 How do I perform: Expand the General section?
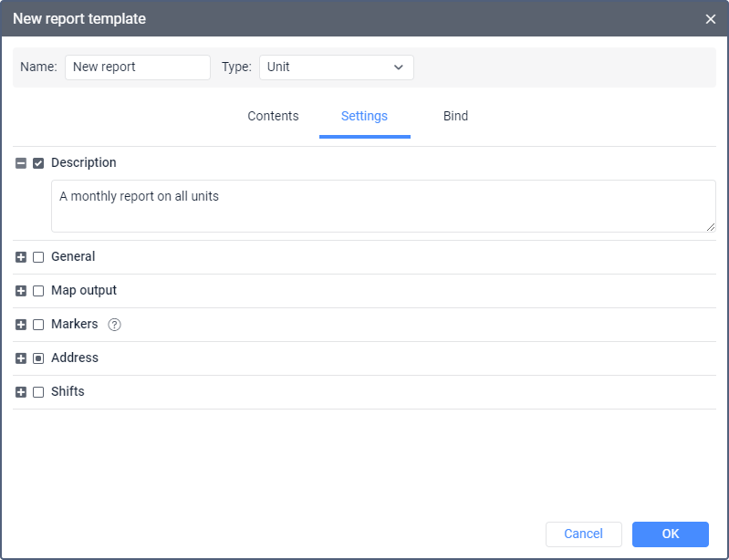tap(21, 257)
